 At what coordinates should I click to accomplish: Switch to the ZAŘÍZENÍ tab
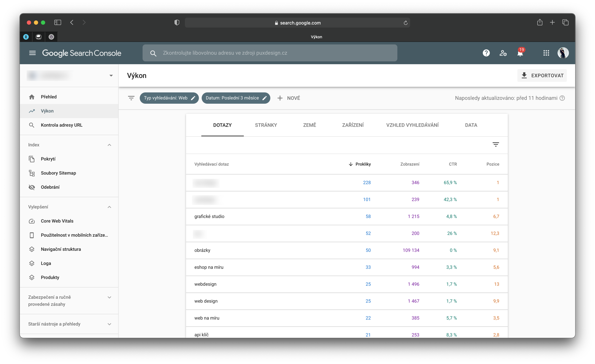(353, 125)
